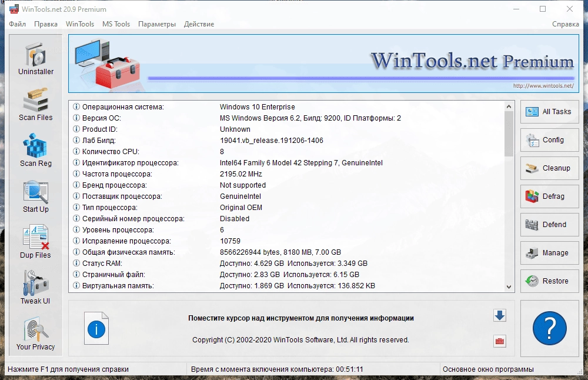The height and width of the screenshot is (380, 588).
Task: Select the 'Бренд процессора:' row label
Action: tap(115, 185)
